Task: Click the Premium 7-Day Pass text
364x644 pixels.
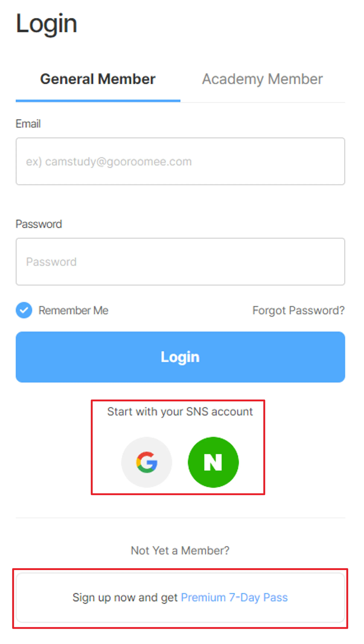Action: click(x=234, y=597)
